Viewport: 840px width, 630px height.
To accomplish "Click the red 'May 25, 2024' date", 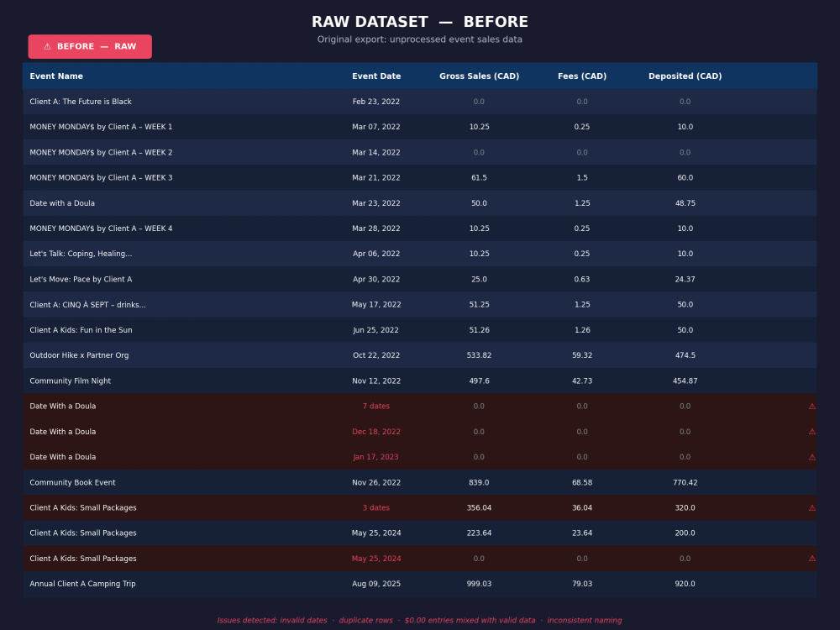I will 376,559.
